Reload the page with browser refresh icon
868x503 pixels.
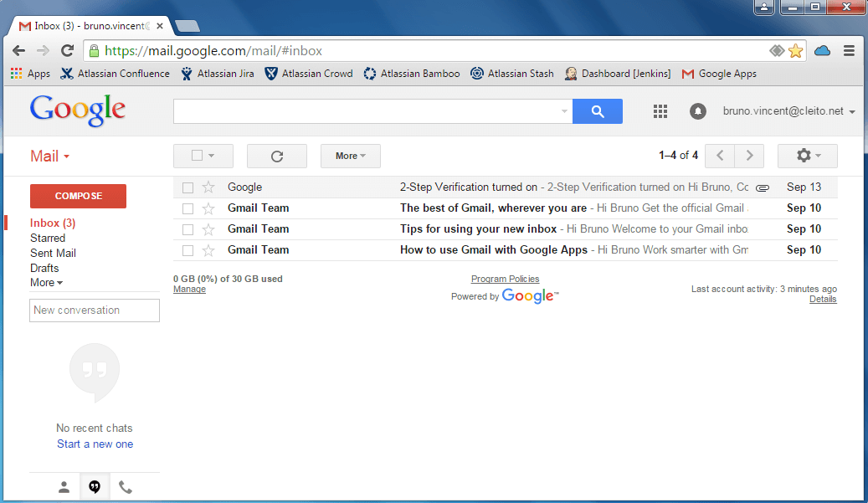point(68,51)
